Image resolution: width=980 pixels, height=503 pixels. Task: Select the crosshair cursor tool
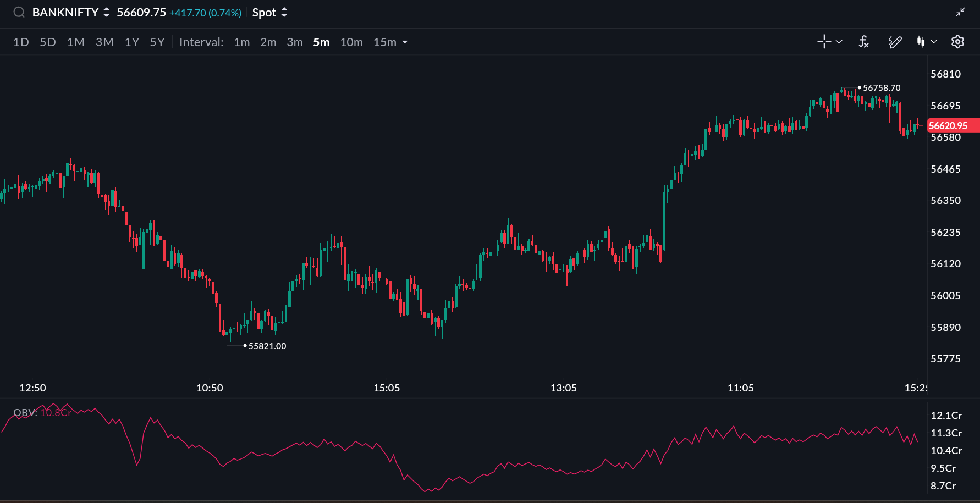pyautogui.click(x=824, y=42)
